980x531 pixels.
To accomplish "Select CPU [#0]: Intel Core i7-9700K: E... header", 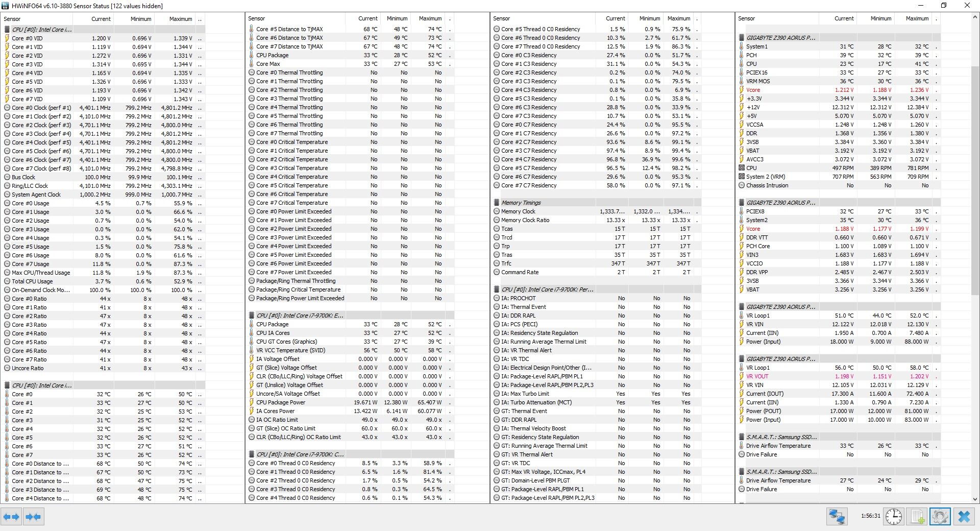I will (x=350, y=316).
